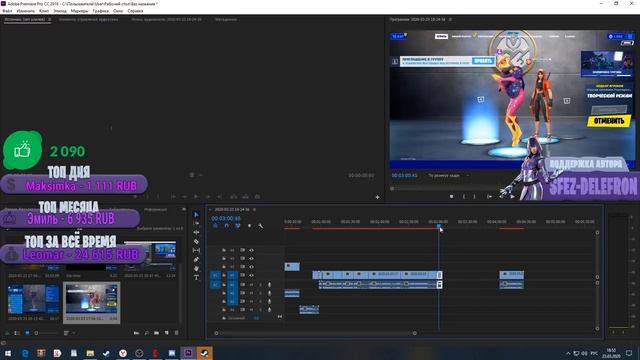640x360 pixels.
Task: Open Find in the project panel
Action: coord(147,333)
